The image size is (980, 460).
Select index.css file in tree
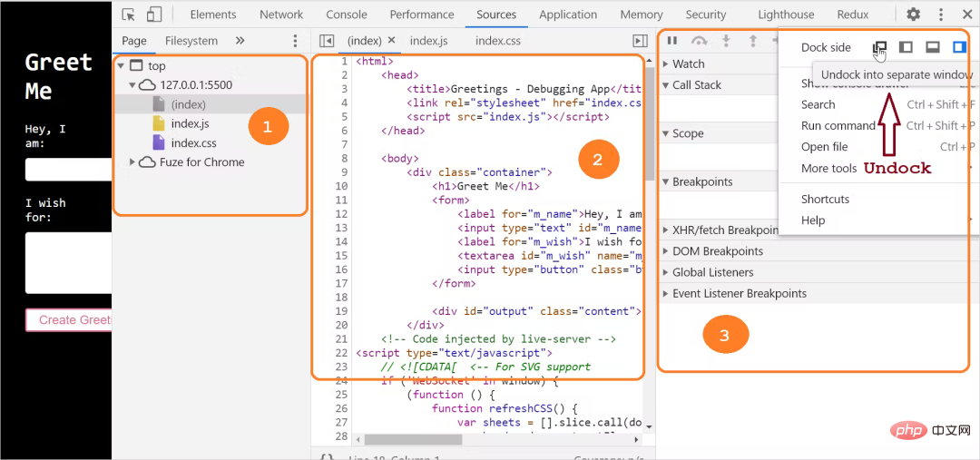click(x=194, y=143)
